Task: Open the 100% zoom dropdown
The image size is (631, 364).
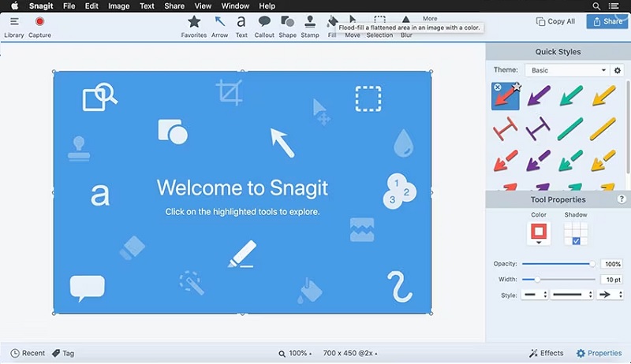Action: tap(295, 353)
